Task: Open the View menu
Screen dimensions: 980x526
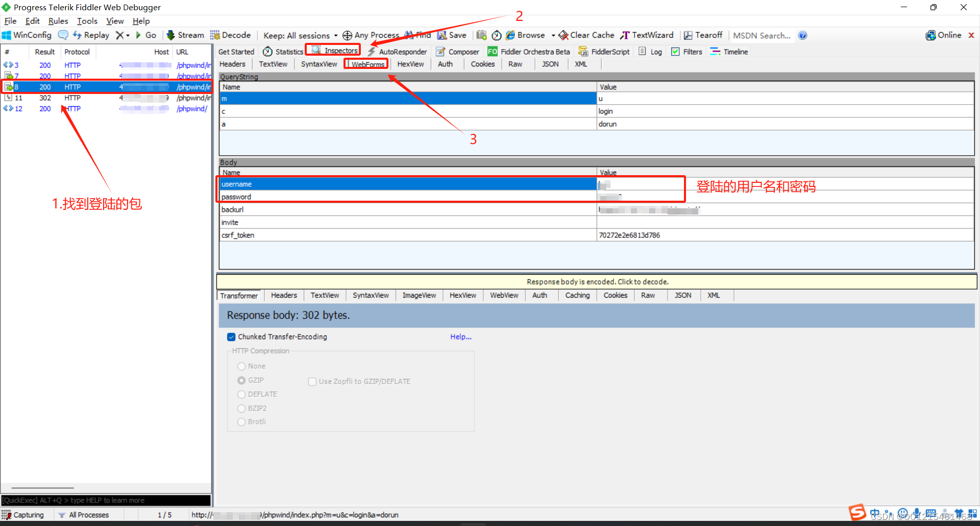Action: coord(115,21)
